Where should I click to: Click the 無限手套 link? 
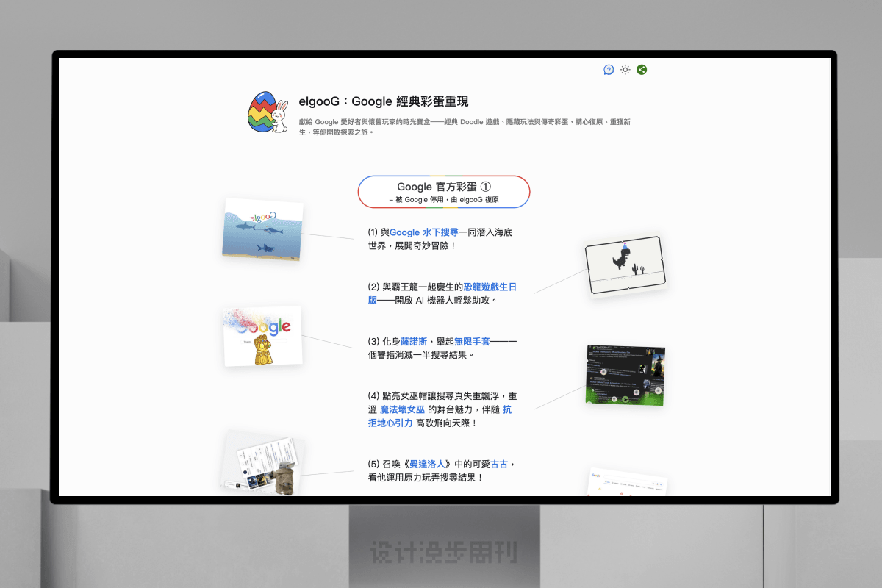[472, 341]
